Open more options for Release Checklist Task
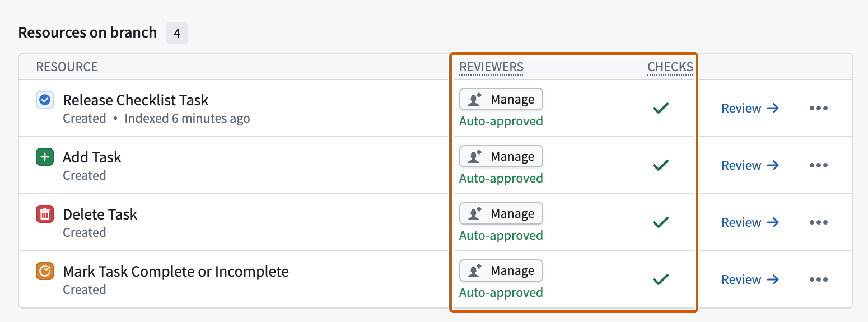 point(818,108)
